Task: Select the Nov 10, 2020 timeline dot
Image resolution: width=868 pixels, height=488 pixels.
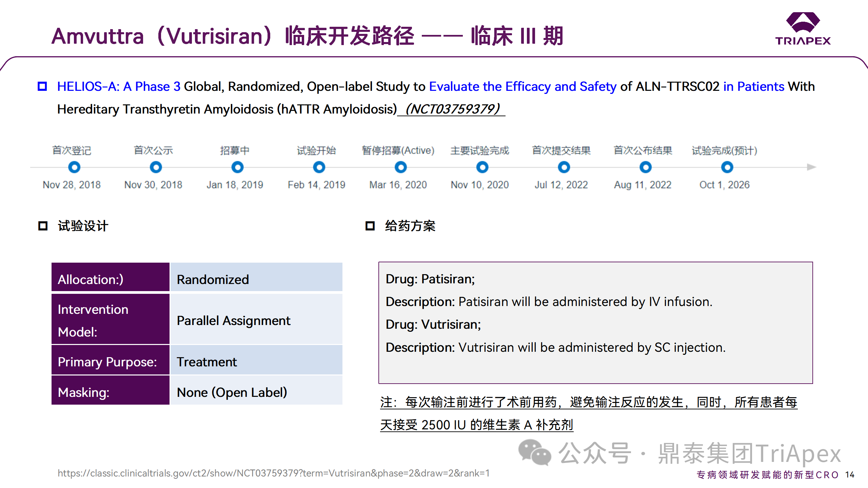Action: pos(482,167)
